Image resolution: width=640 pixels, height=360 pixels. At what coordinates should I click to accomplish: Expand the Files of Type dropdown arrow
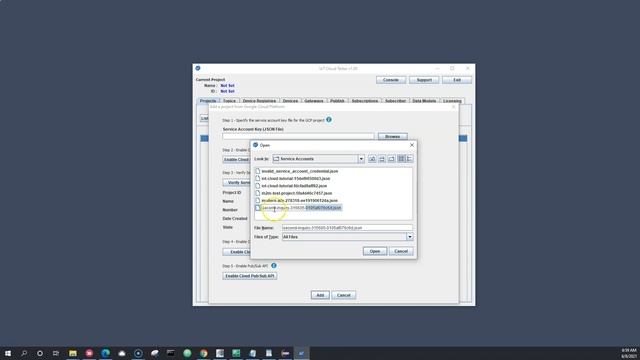409,237
